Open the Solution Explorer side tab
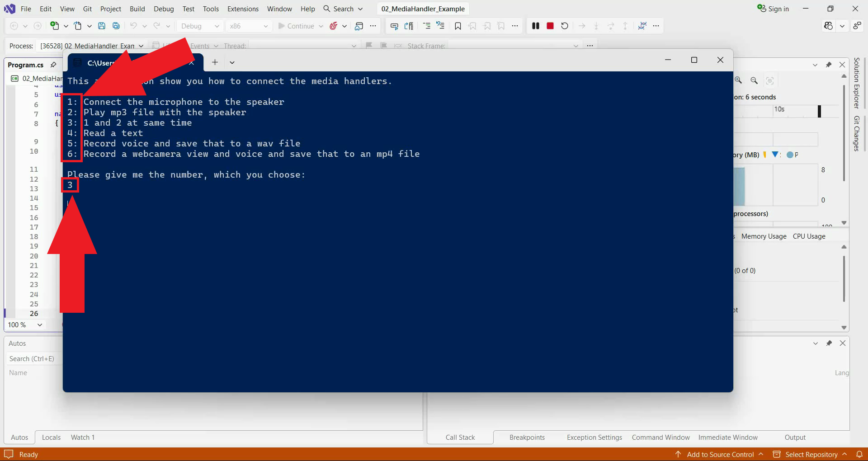 (x=856, y=83)
